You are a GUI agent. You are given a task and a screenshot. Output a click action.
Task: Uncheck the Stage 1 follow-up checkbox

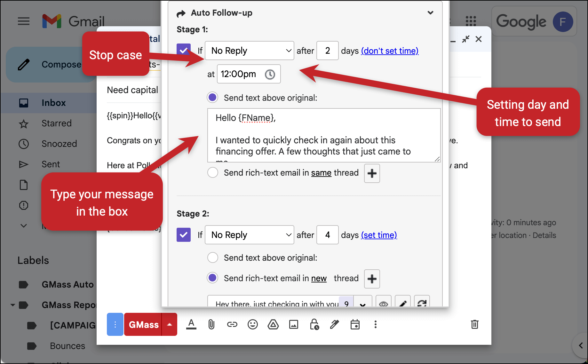coord(184,50)
